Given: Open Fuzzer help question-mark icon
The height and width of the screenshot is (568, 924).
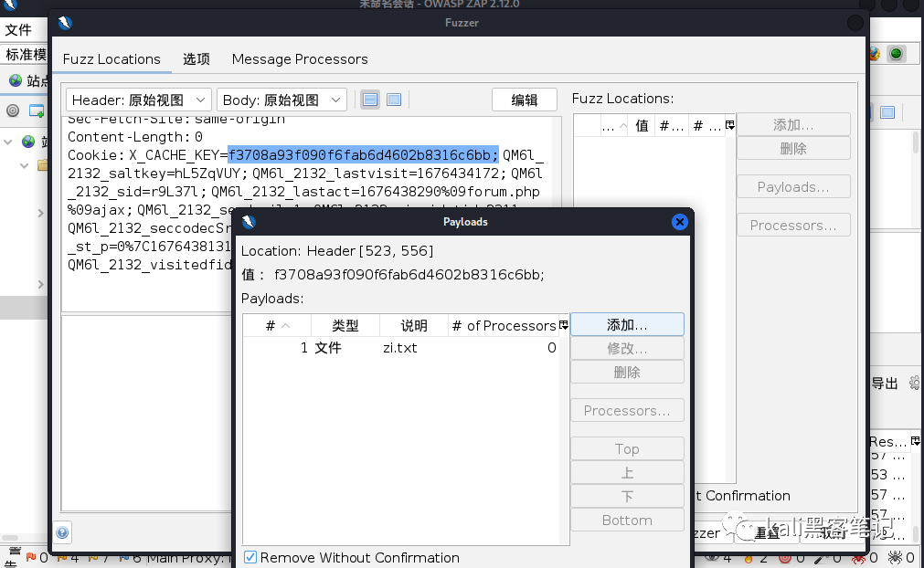Looking at the screenshot, I should click(62, 533).
